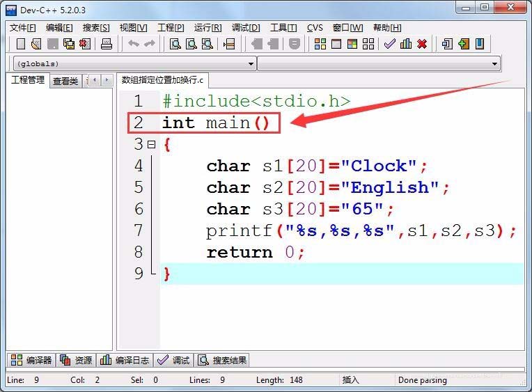Open the 文件[F] menu
532x392 pixels.
[x=22, y=27]
